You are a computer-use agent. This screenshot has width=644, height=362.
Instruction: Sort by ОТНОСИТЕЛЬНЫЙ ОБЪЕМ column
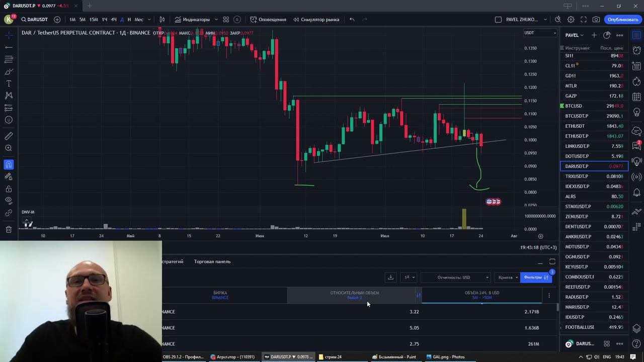(x=355, y=295)
